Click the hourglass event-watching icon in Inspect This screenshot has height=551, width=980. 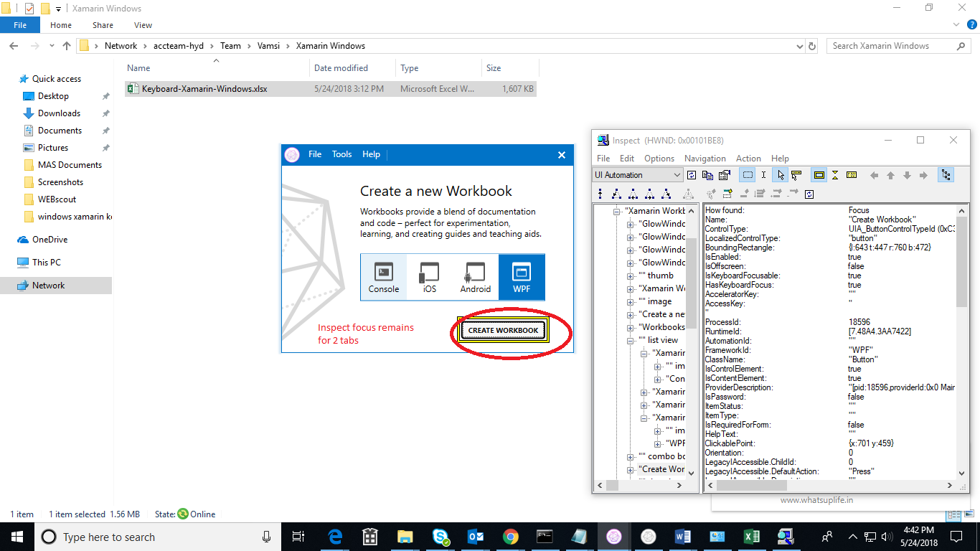click(835, 174)
